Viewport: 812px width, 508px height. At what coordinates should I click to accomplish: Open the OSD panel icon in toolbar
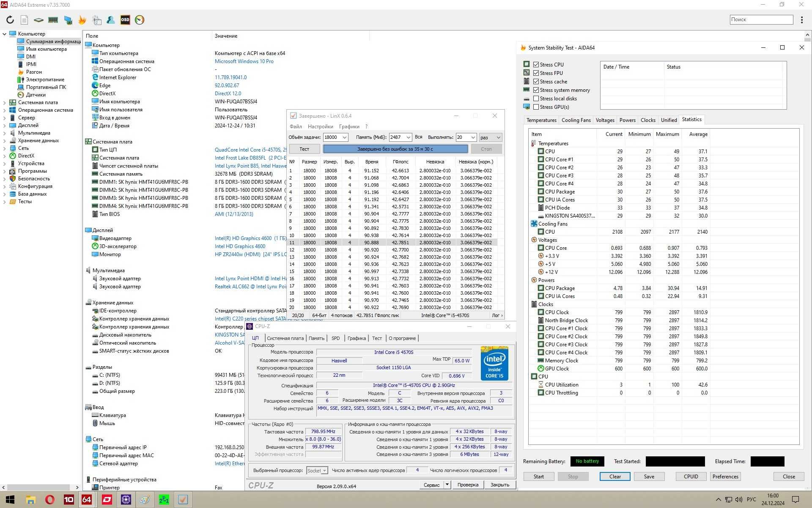125,20
